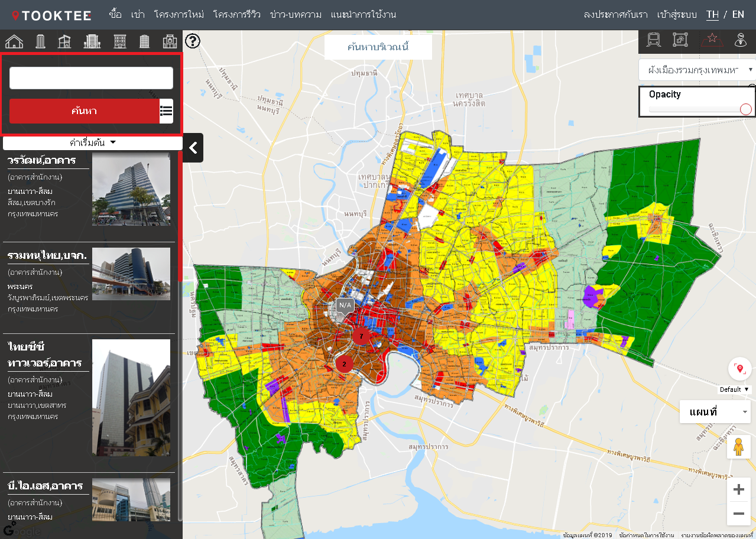Open the agent person icon
The width and height of the screenshot is (756, 539).
pos(739,40)
